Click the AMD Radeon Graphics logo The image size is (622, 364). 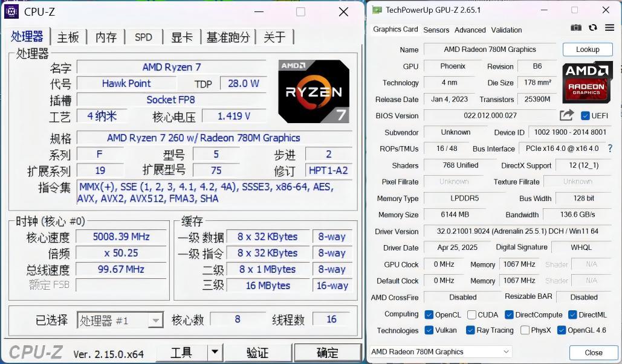click(x=587, y=82)
